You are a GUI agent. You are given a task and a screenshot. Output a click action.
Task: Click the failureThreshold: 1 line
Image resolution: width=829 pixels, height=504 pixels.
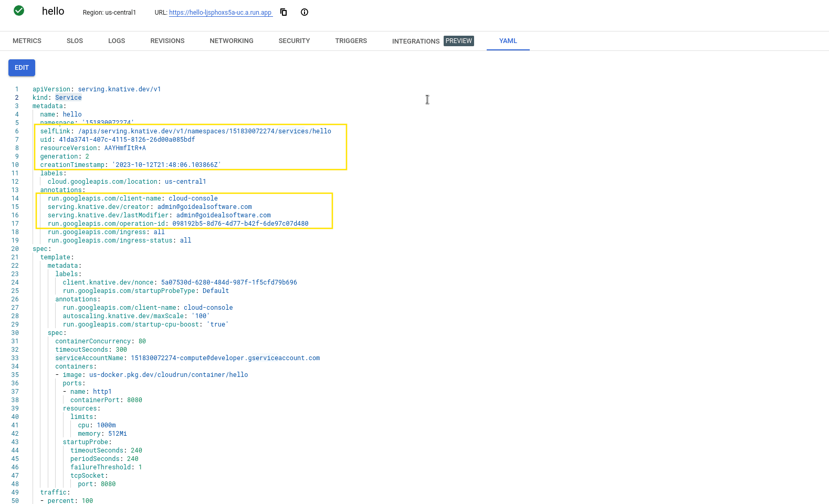(107, 467)
